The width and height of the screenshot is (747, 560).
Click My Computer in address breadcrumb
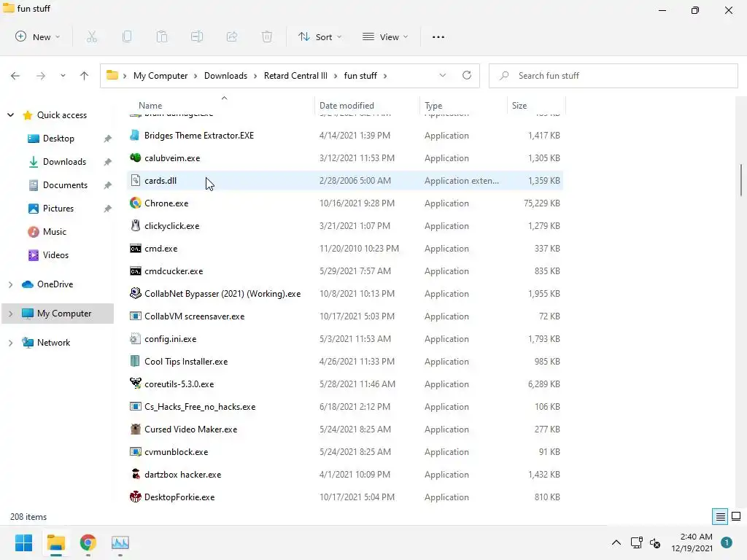160,76
